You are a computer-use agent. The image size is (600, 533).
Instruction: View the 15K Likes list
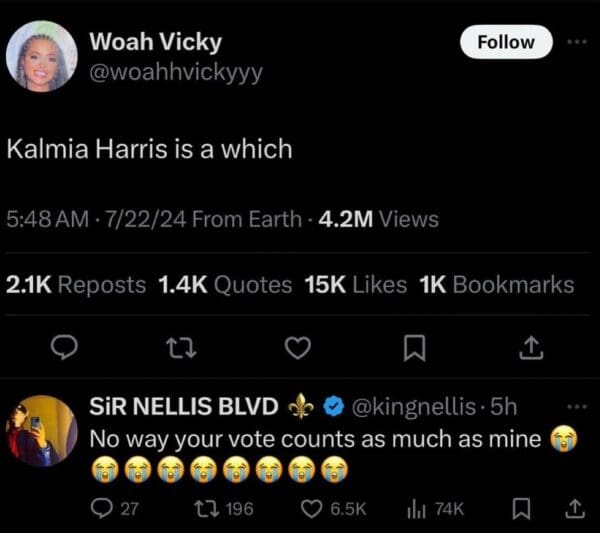tap(355, 284)
